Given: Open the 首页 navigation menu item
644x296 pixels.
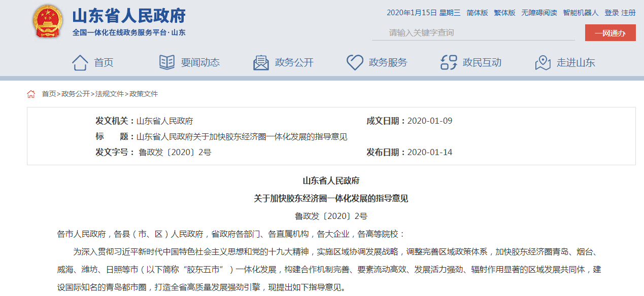Looking at the screenshot, I should tap(104, 62).
